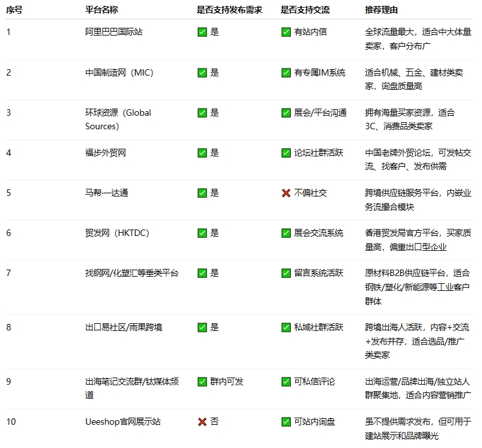
Task: Click the 有站内信 text
Action: point(311,32)
